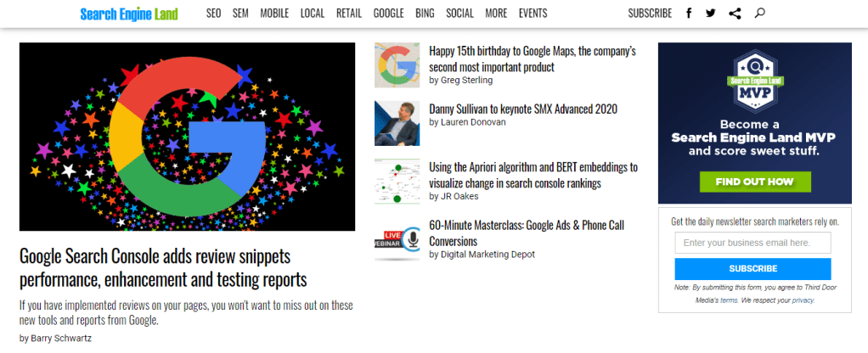
Task: Open the Twitter icon link
Action: (711, 14)
